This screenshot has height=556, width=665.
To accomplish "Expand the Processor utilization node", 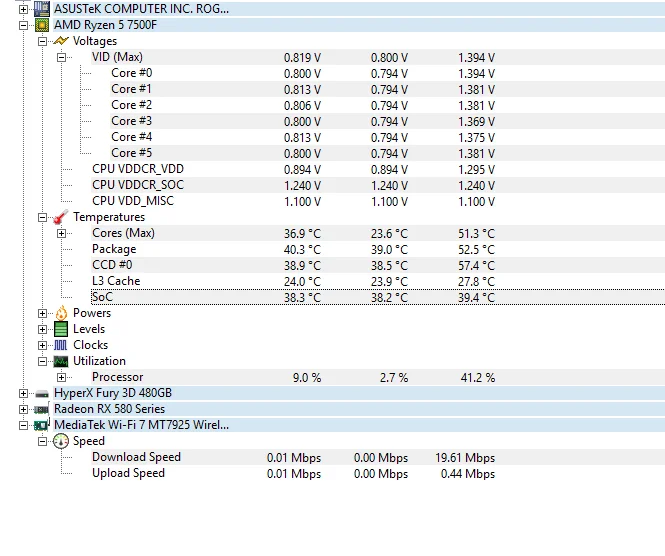I will tap(61, 377).
